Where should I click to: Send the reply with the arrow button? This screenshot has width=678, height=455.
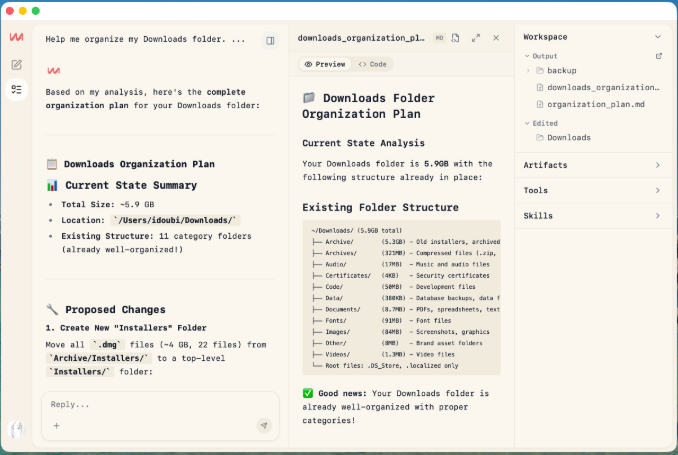[x=264, y=426]
